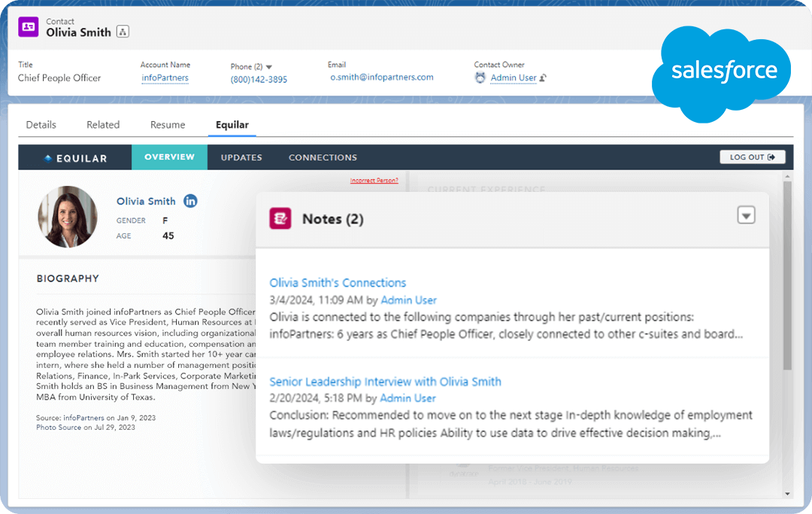Click the Salesforce cloud logo
Viewport: 812px width, 514px height.
click(x=720, y=71)
